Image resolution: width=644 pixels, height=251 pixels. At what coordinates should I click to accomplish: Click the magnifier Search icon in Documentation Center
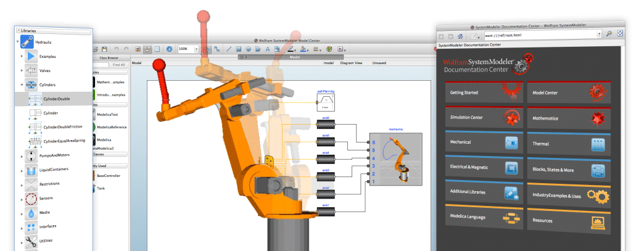[609, 34]
